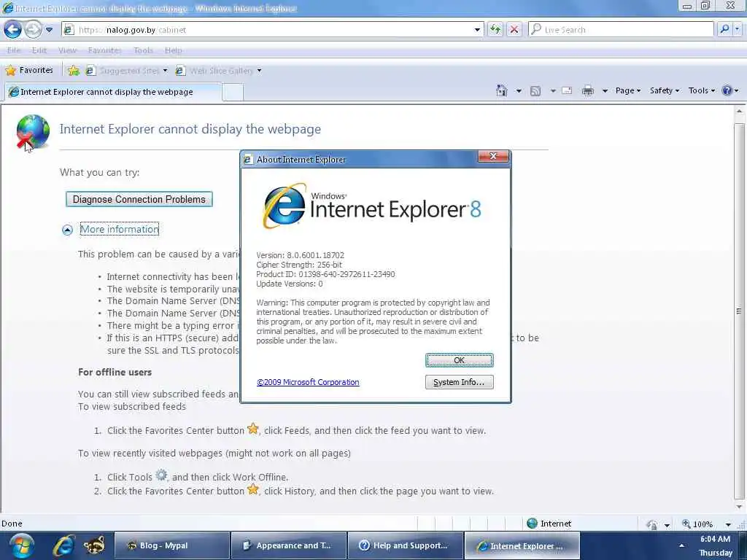The image size is (747, 560).
Task: Open the Favorites menu in menu bar
Action: pyautogui.click(x=104, y=50)
